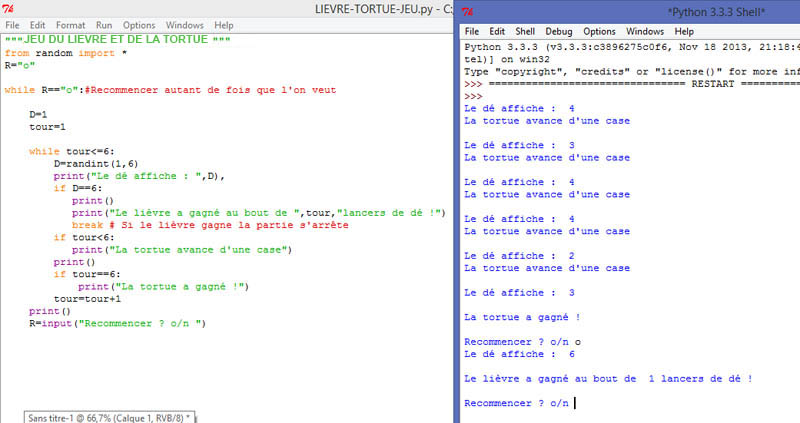The height and width of the screenshot is (423, 800).
Task: Place the cursor at the shell's last 'Recommencer ? o/n' prompt
Action: coord(576,402)
